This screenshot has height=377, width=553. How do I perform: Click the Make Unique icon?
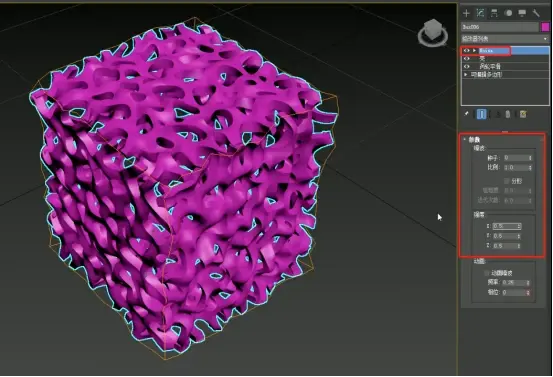(498, 114)
